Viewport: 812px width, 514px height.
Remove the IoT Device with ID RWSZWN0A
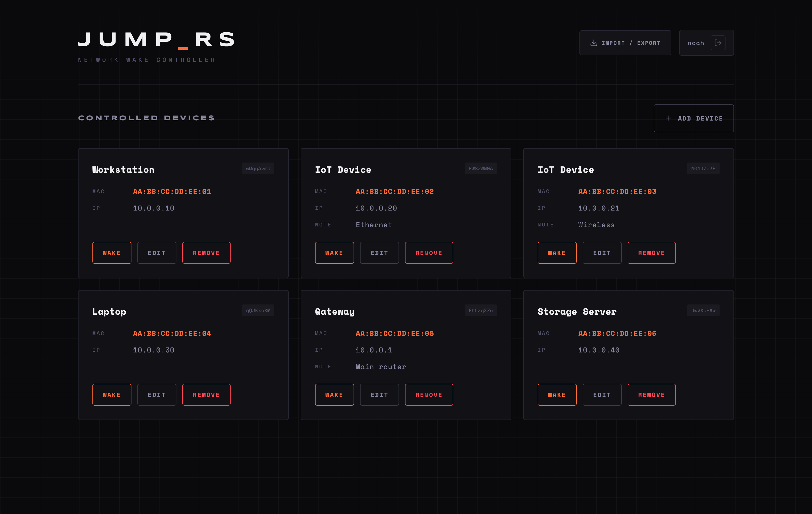(429, 253)
